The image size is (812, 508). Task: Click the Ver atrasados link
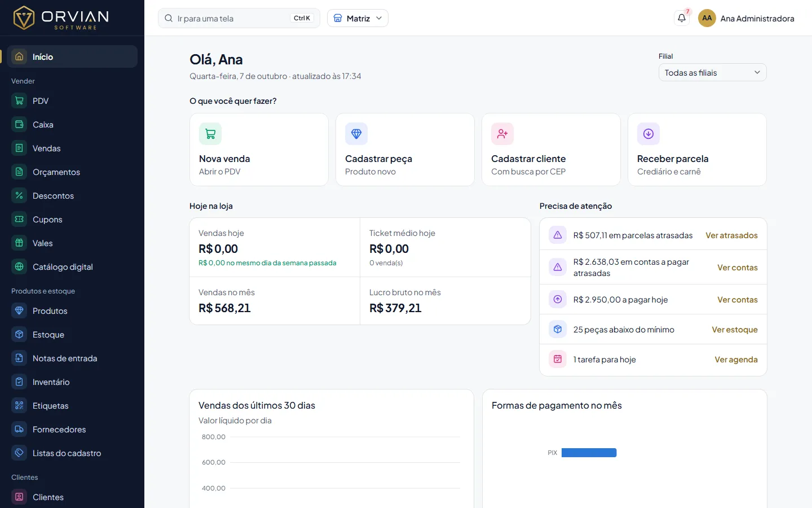click(x=731, y=235)
